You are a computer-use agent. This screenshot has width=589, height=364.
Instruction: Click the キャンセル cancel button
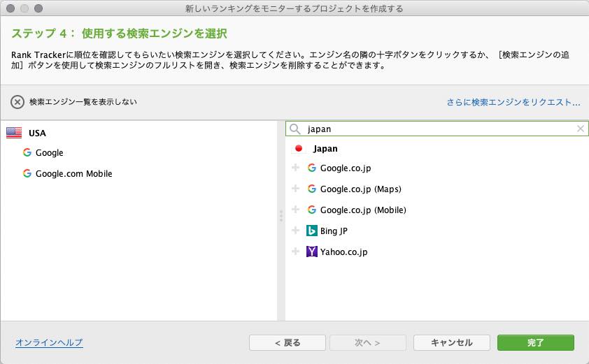(x=451, y=342)
